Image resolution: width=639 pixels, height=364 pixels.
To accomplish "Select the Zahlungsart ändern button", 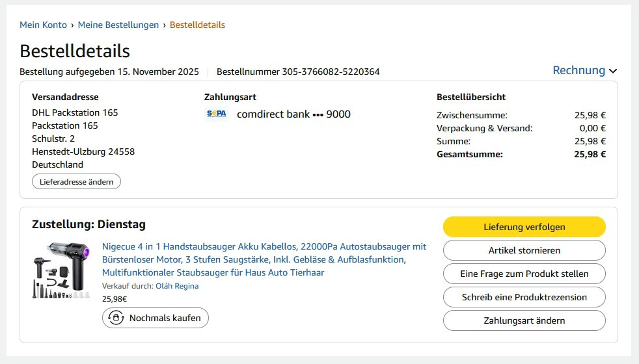I will click(x=524, y=320).
